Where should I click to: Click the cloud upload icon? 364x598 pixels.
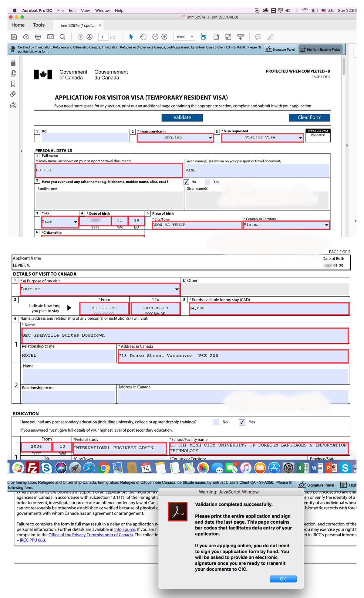click(26, 37)
